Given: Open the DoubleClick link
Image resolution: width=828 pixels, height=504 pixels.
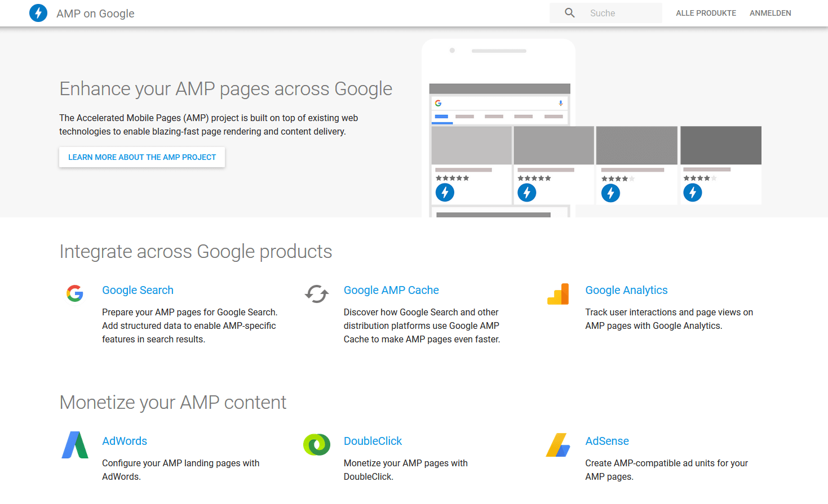Looking at the screenshot, I should (x=373, y=441).
